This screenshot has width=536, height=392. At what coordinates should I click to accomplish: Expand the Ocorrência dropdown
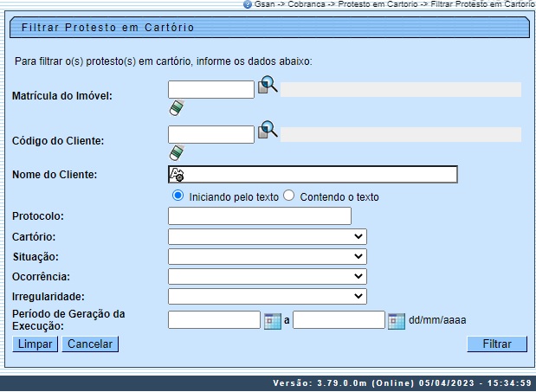(x=268, y=277)
